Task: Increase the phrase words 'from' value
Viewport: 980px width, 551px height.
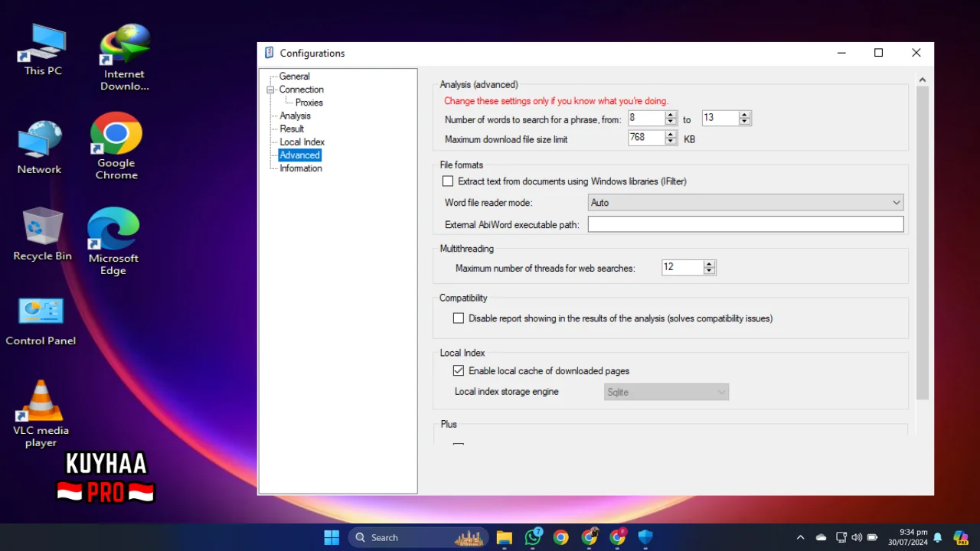Action: 671,115
